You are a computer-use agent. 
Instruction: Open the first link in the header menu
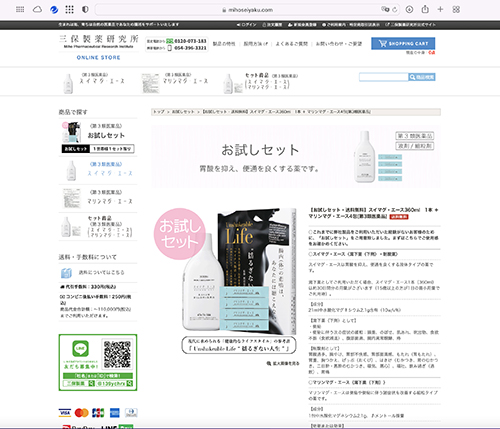(x=224, y=44)
